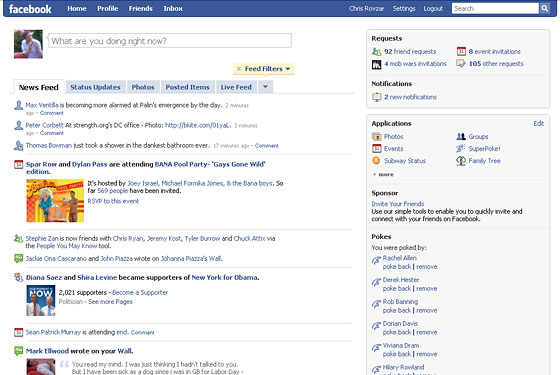Click the What are you doing status field
Viewport: 560px width, 375px height.
[x=170, y=41]
